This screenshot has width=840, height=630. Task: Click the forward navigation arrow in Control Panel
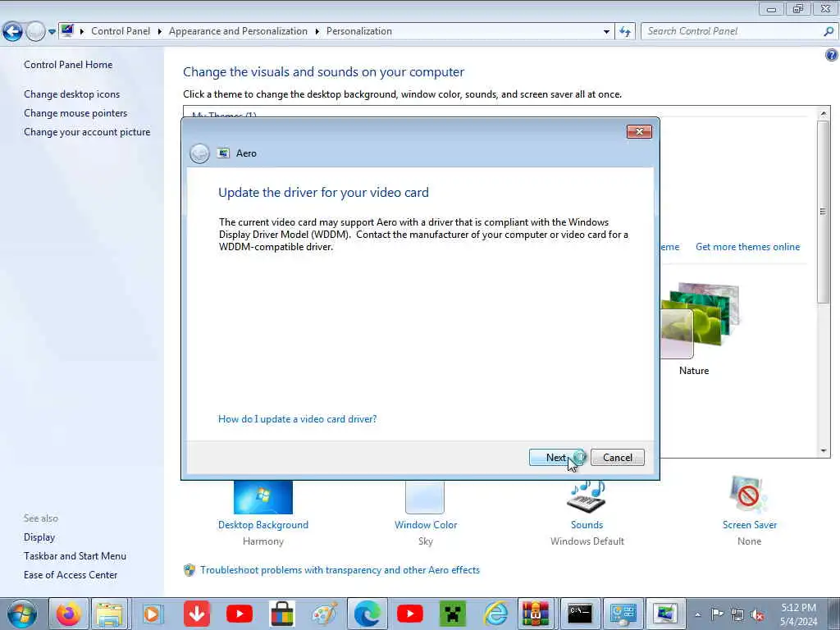[x=35, y=32]
